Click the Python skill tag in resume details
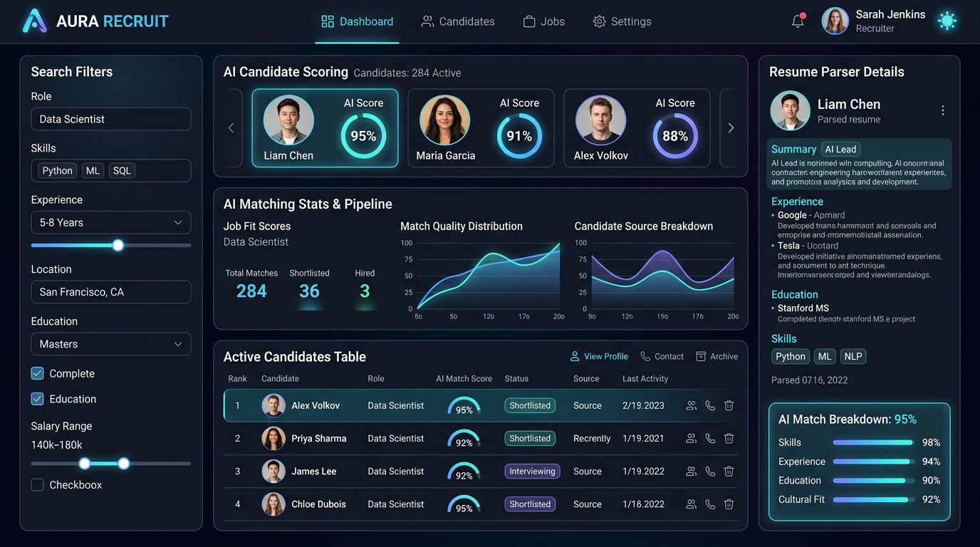This screenshot has height=547, width=980. tap(791, 357)
